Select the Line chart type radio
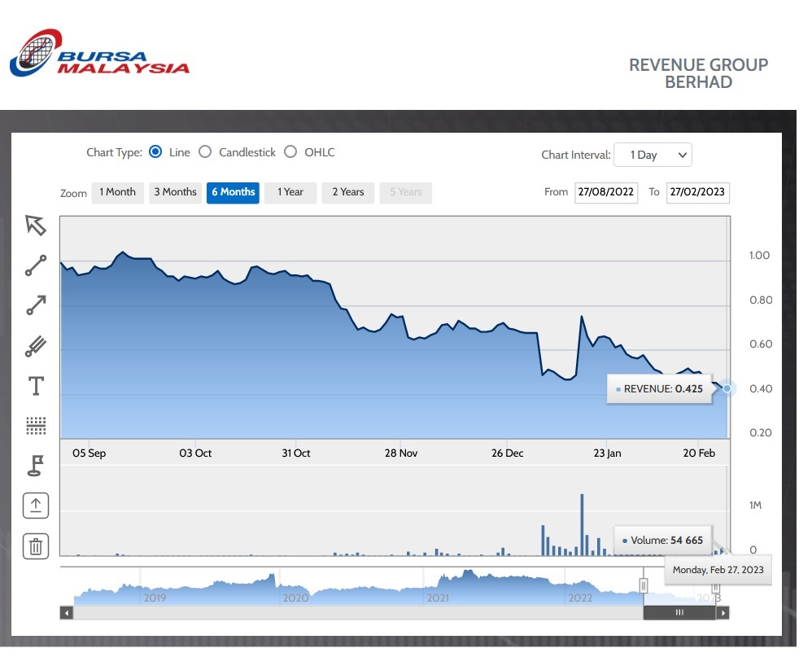This screenshot has width=812, height=657. 155,151
